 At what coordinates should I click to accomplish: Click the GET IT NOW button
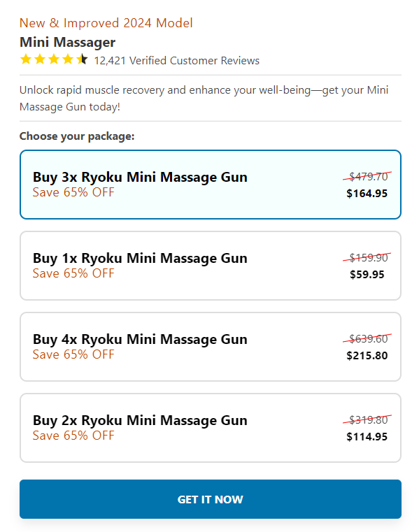tap(210, 499)
